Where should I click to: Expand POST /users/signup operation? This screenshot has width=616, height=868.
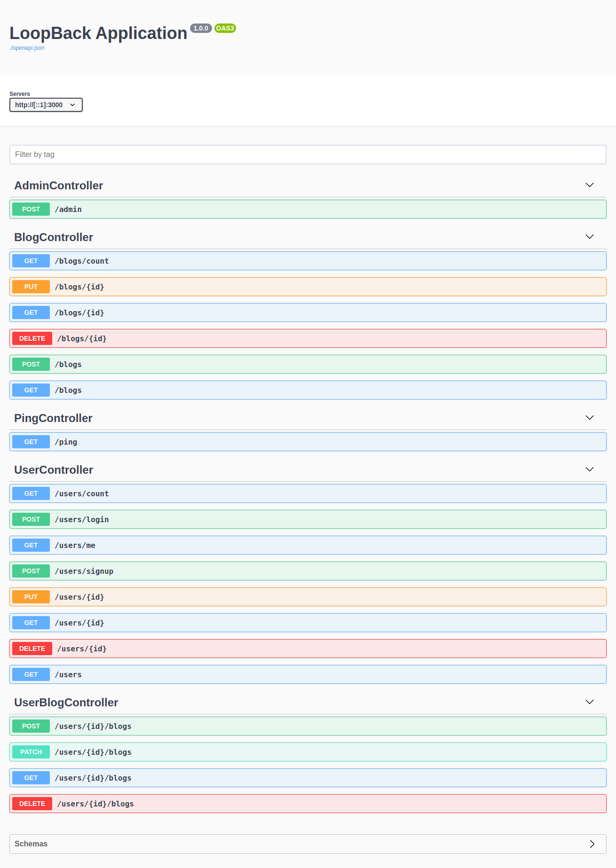[308, 571]
